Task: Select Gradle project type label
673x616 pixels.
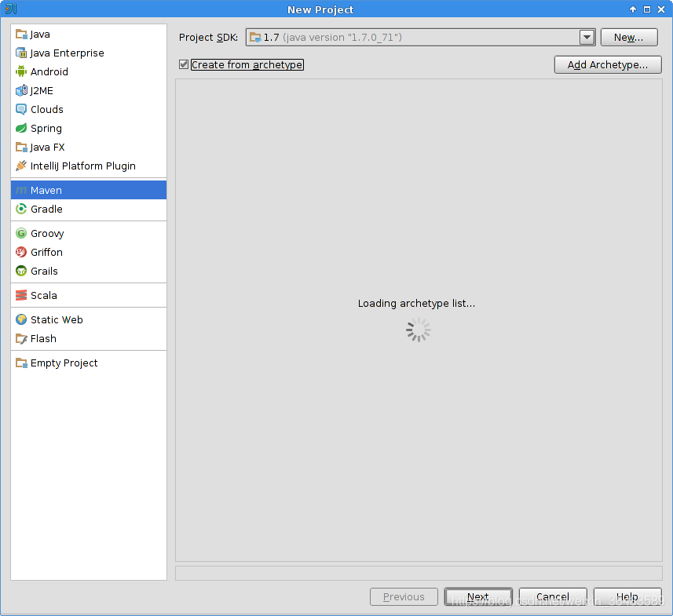Action: pos(47,209)
